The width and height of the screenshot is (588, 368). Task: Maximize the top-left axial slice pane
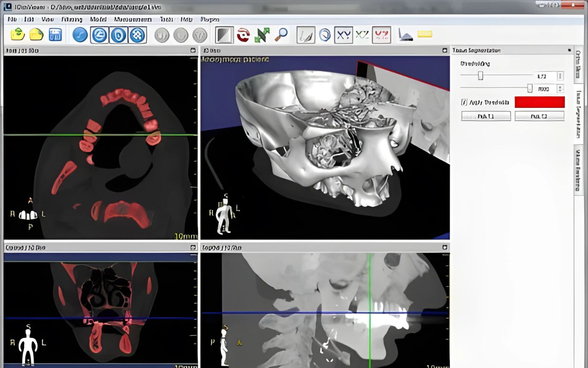[x=193, y=50]
